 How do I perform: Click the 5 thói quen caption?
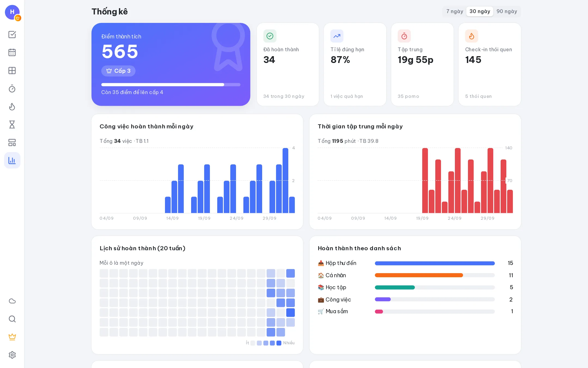coord(478,96)
